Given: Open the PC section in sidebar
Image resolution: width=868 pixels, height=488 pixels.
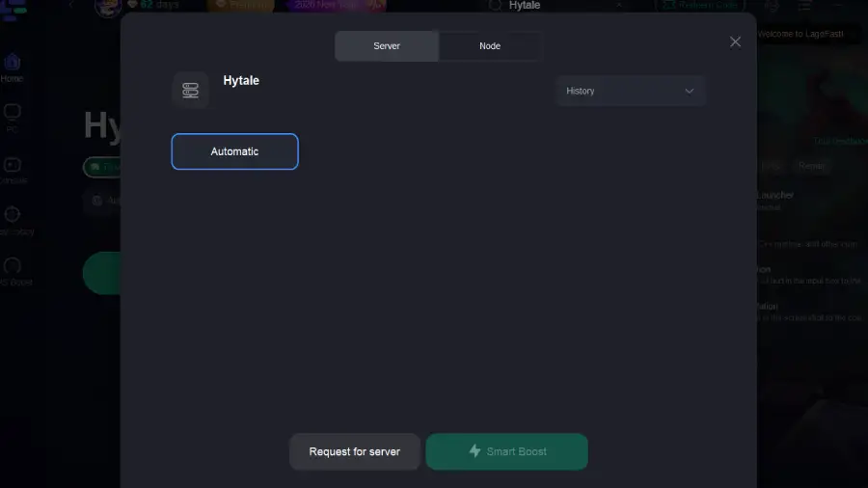Looking at the screenshot, I should [13, 118].
